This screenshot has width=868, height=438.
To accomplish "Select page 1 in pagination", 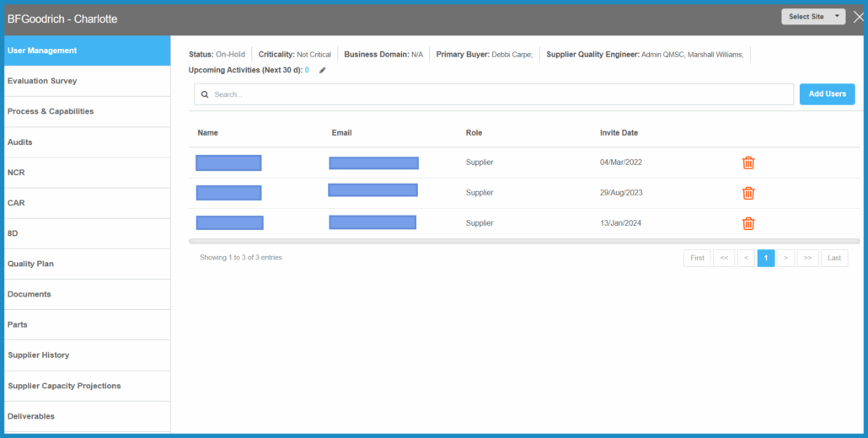I will point(765,258).
